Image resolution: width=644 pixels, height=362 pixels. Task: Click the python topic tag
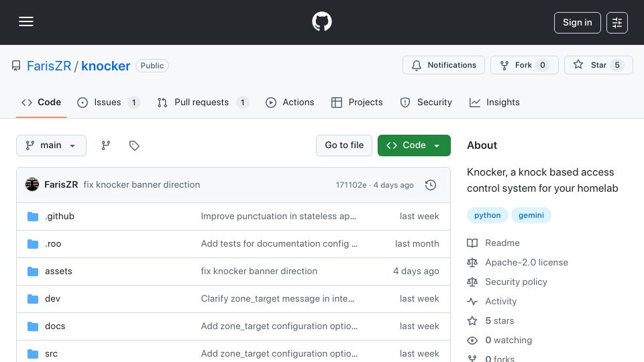coord(488,215)
